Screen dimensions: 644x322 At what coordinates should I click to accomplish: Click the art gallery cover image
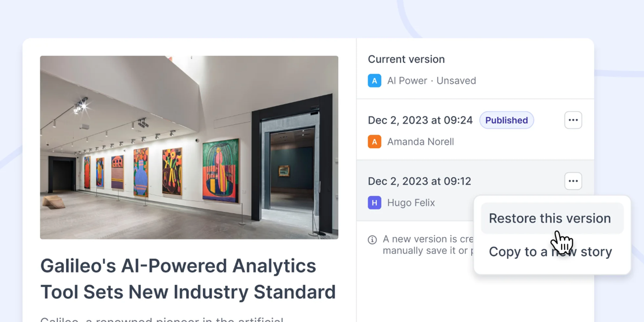(189, 147)
